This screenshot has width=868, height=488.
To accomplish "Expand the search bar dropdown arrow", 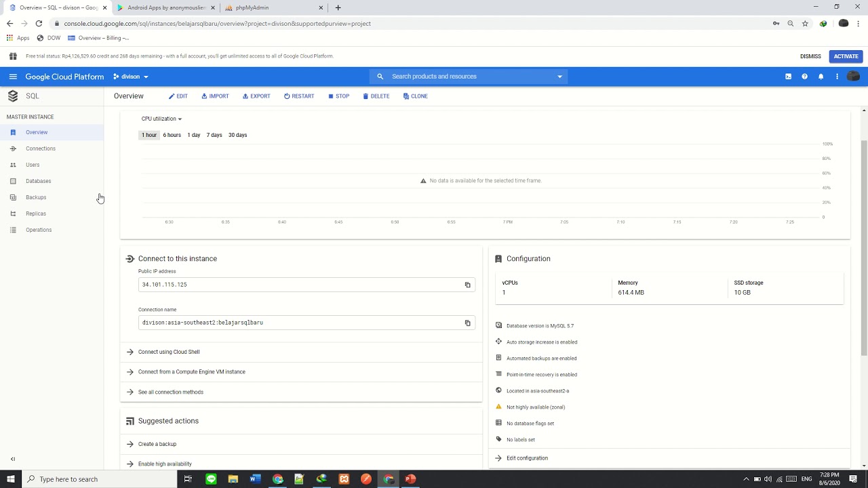I will [x=559, y=77].
